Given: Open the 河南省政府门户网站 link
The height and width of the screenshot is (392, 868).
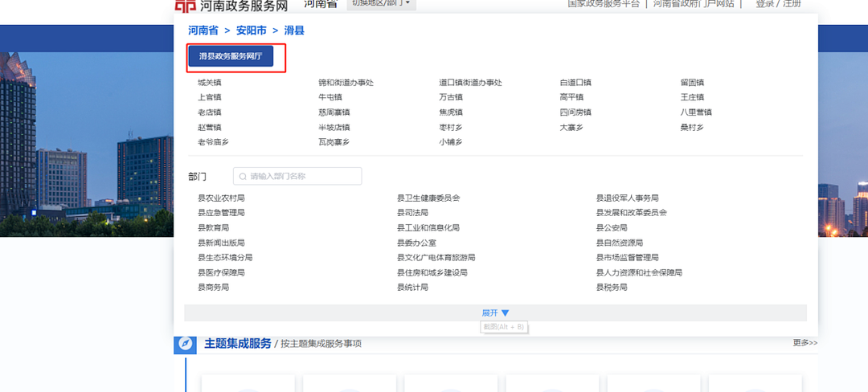Looking at the screenshot, I should [x=693, y=4].
